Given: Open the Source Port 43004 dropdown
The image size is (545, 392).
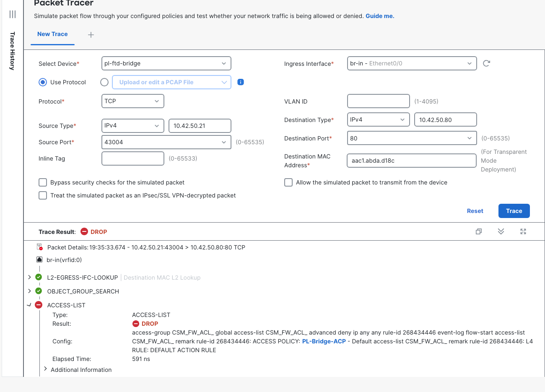Looking at the screenshot, I should pos(166,142).
